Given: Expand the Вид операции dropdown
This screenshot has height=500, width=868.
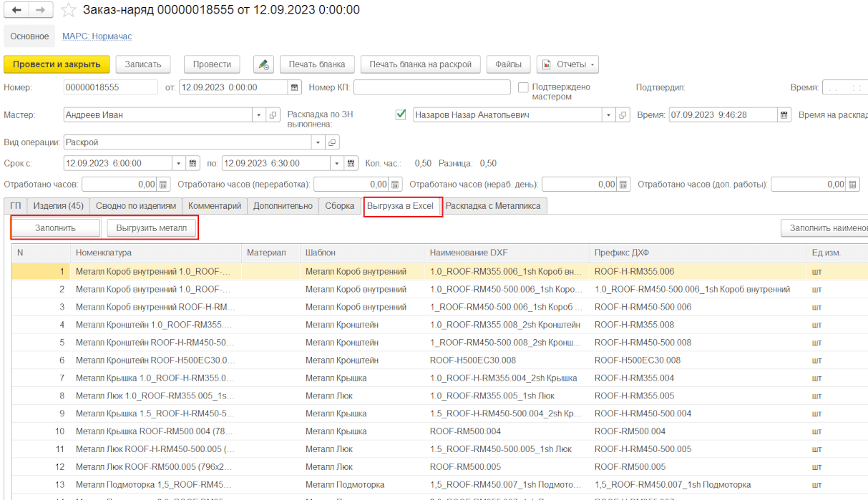Looking at the screenshot, I should point(319,142).
